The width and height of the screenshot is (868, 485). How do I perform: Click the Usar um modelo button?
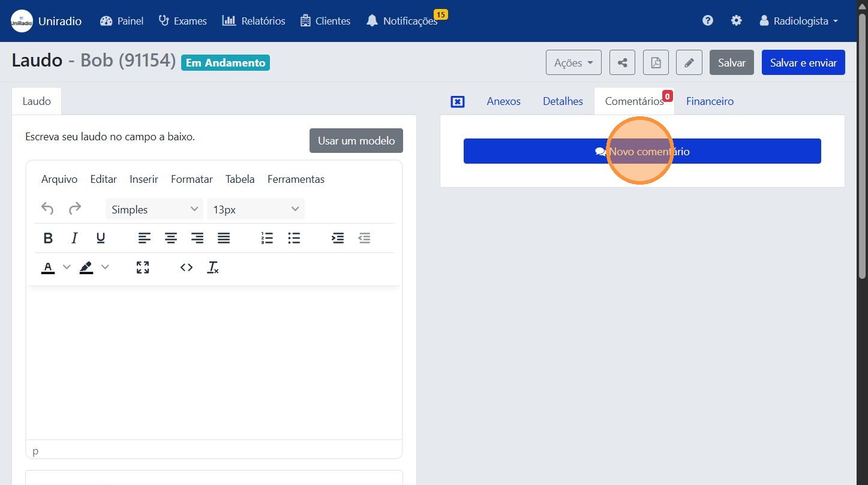click(356, 141)
